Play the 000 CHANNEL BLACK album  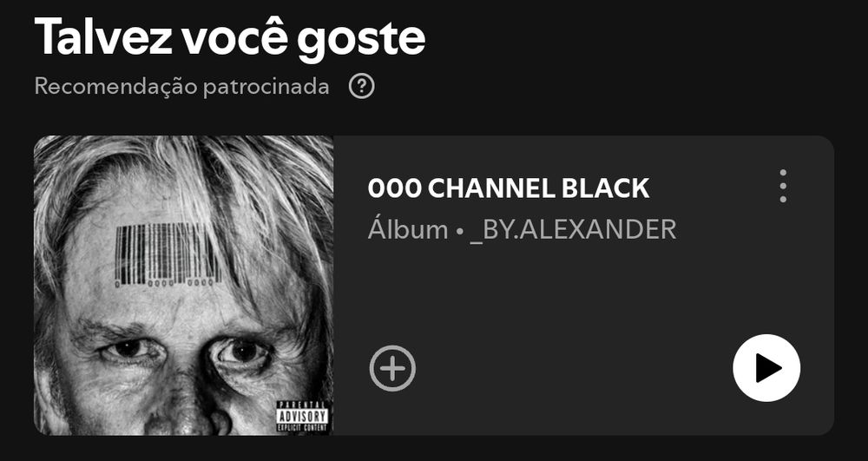tap(766, 368)
